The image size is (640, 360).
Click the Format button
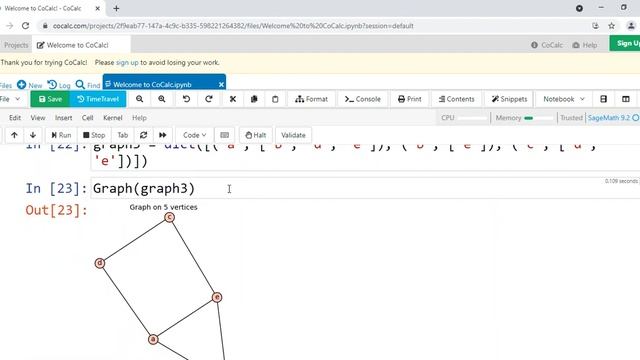coord(311,99)
